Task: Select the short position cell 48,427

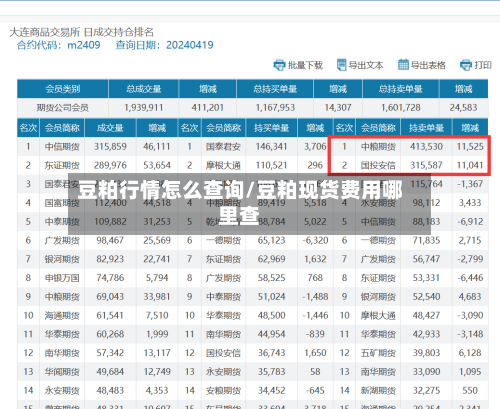Action: pyautogui.click(x=426, y=315)
